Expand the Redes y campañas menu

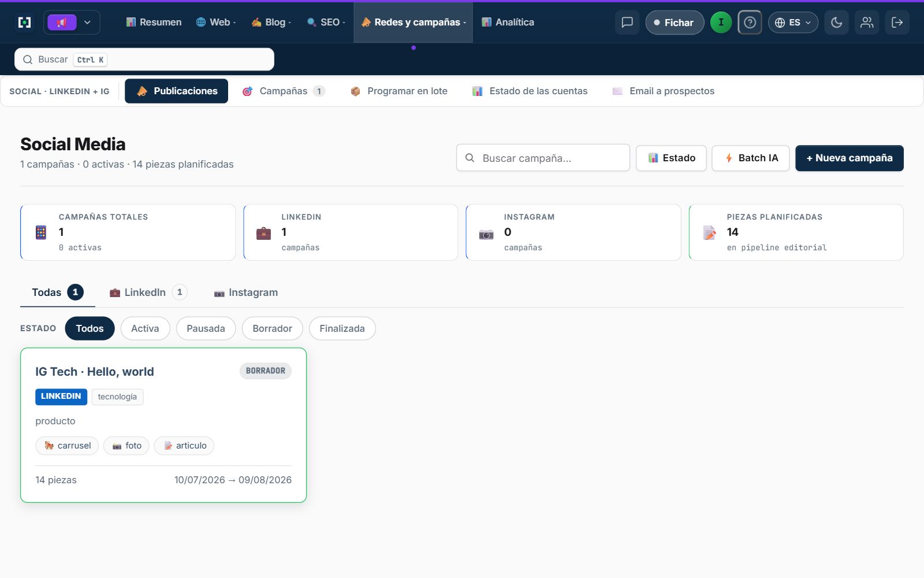[413, 22]
